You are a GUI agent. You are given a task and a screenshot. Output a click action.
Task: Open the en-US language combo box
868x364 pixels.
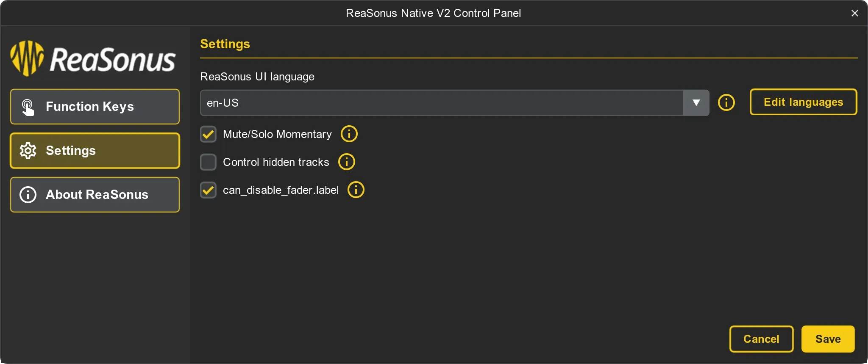[441, 102]
